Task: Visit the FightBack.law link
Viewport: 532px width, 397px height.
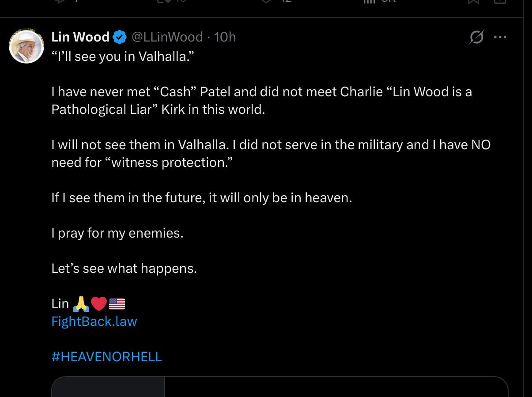Action: pos(94,321)
